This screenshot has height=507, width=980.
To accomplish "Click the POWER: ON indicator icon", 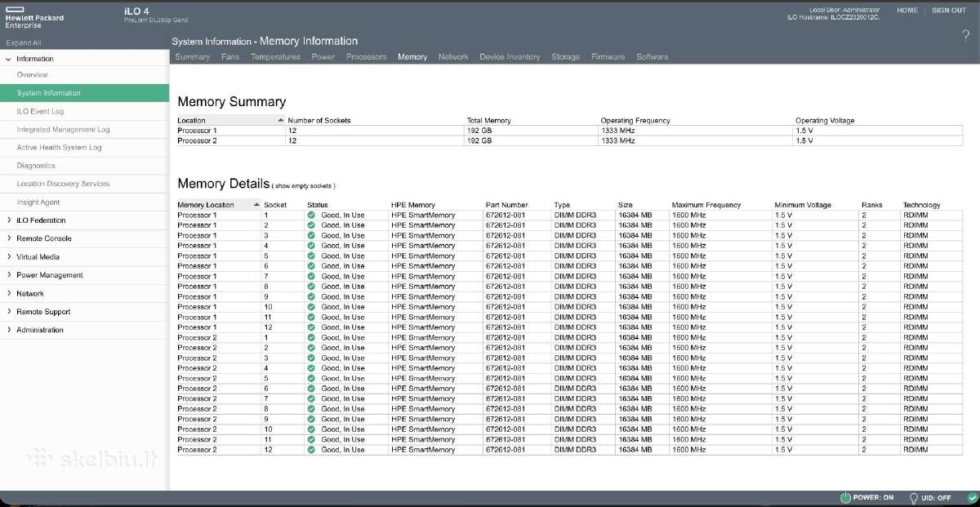I will point(845,497).
